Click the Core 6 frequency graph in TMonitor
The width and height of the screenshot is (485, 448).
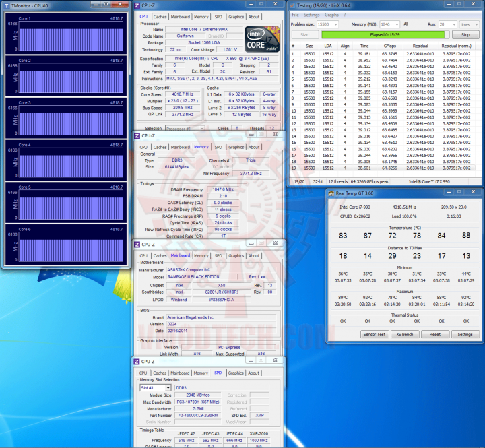[71, 247]
